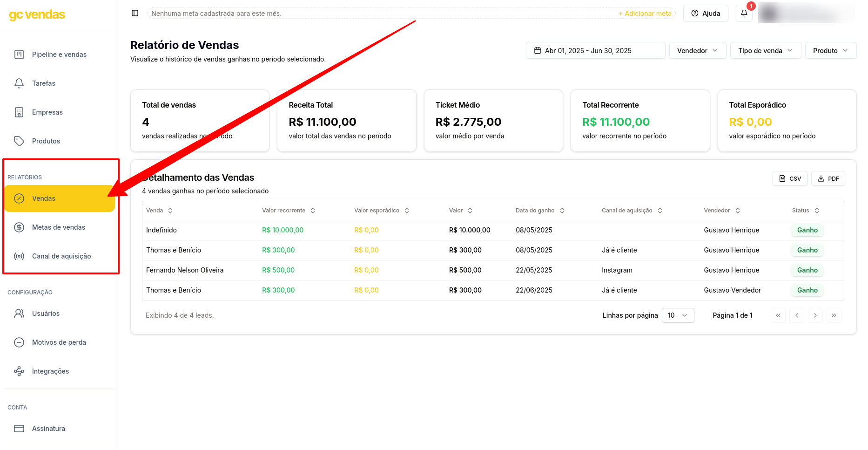Open Motivos de perda settings
The width and height of the screenshot is (868, 450).
click(x=60, y=342)
